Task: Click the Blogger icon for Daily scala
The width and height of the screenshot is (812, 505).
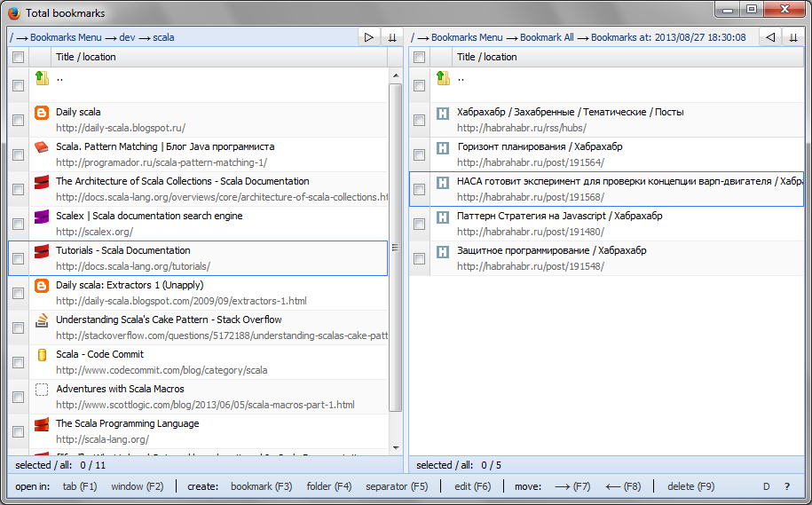Action: click(x=42, y=113)
